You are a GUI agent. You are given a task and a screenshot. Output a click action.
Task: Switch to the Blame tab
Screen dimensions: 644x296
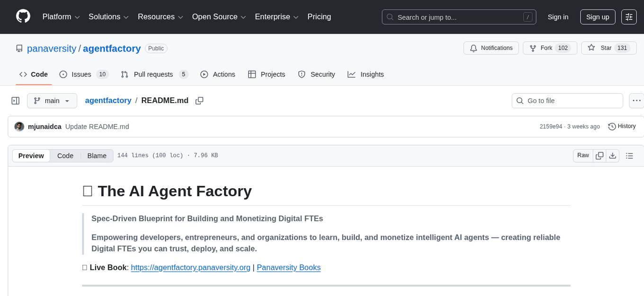(97, 156)
